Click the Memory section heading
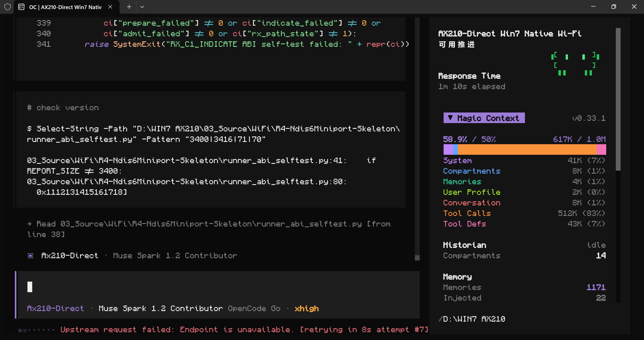 pyautogui.click(x=457, y=277)
